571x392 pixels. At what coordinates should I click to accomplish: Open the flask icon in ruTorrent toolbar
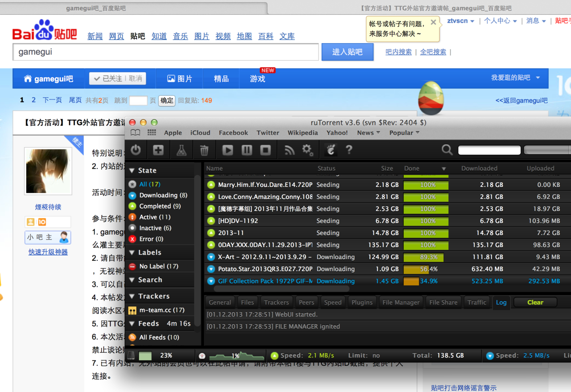(x=181, y=150)
